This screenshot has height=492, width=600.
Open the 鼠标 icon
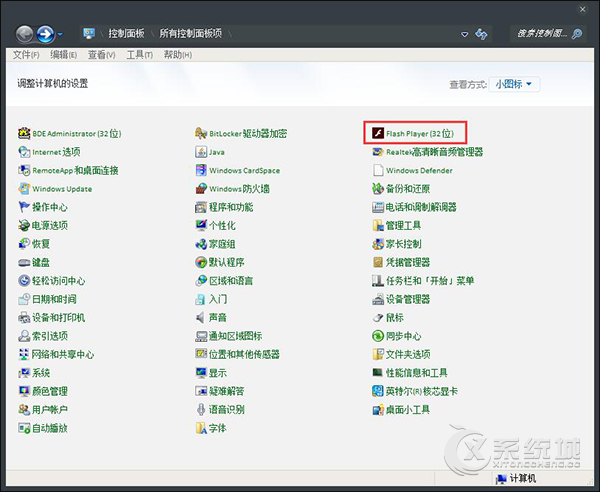[x=378, y=318]
